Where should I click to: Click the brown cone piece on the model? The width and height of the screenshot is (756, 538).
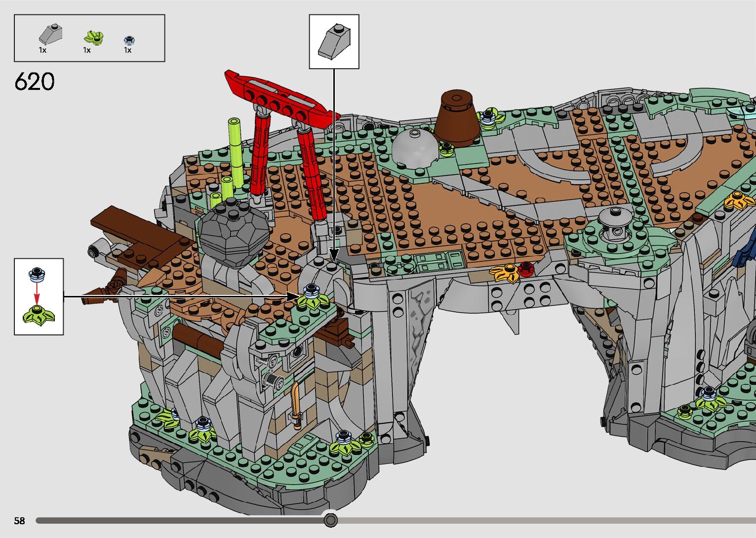pos(457,119)
